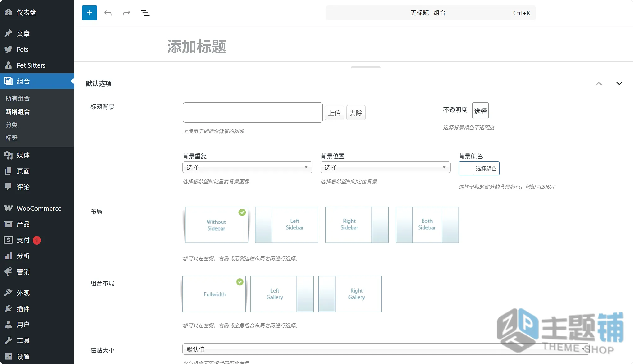This screenshot has height=364, width=633.
Task: Open the WooCommerce menu label
Action: click(39, 208)
